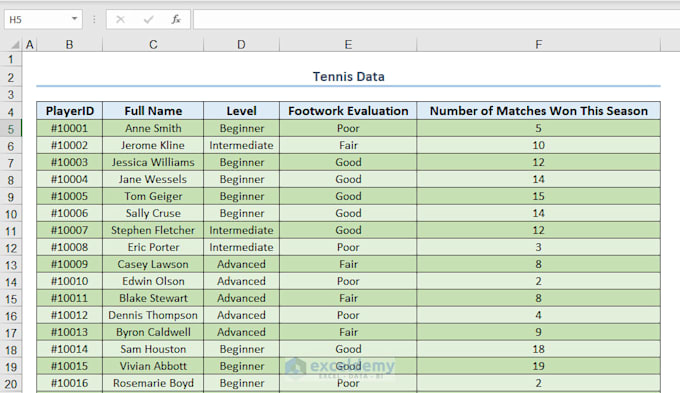Click the Cancel X icon in formula bar

click(121, 20)
